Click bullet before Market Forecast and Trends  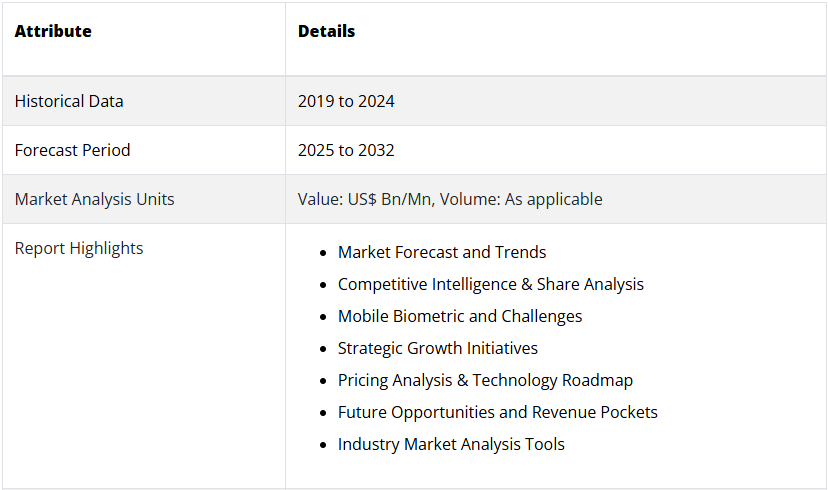tap(323, 253)
